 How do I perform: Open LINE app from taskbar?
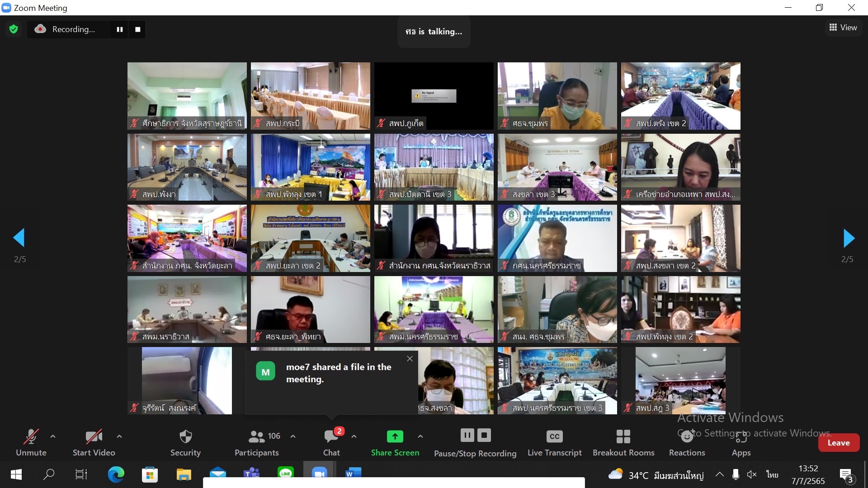[285, 473]
